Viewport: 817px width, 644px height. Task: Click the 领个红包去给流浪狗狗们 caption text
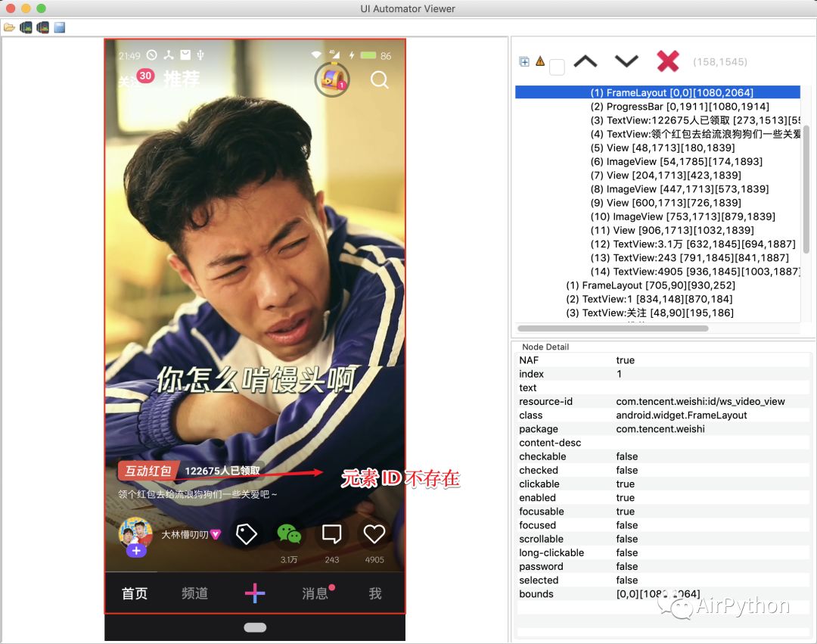tap(197, 494)
